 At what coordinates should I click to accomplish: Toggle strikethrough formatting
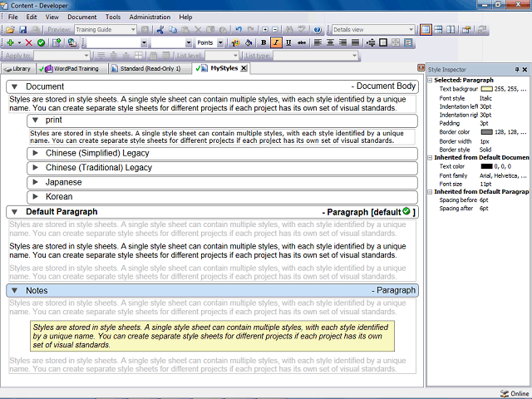pos(301,42)
